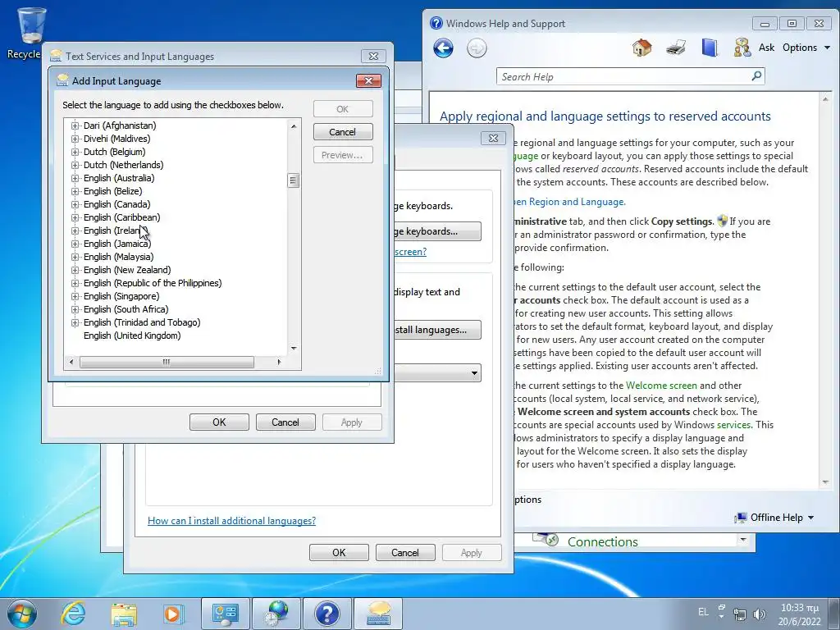Click language list scroll down arrow

point(294,348)
